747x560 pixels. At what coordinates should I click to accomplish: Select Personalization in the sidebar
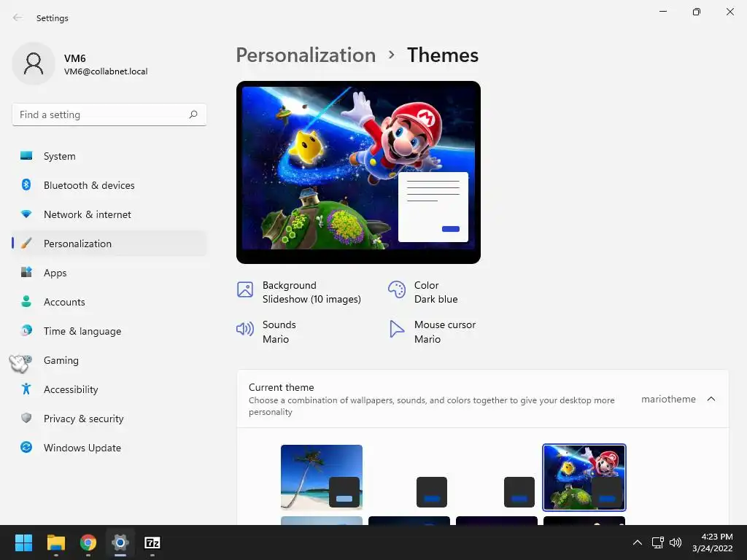(x=109, y=244)
